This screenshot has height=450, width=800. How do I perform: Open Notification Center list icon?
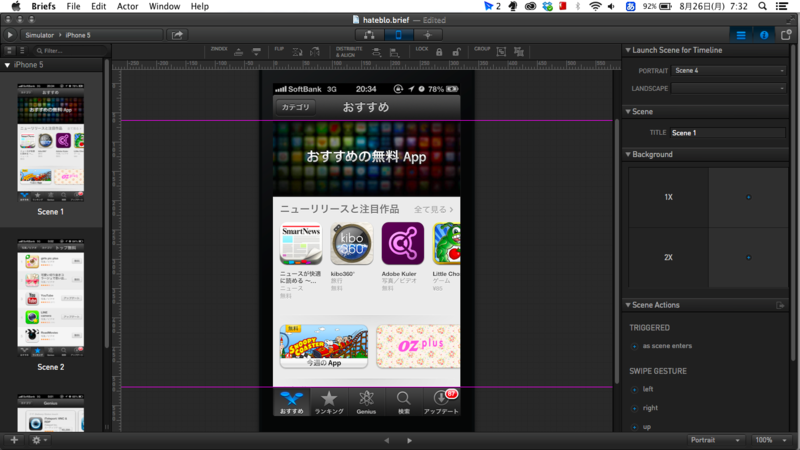pyautogui.click(x=782, y=6)
